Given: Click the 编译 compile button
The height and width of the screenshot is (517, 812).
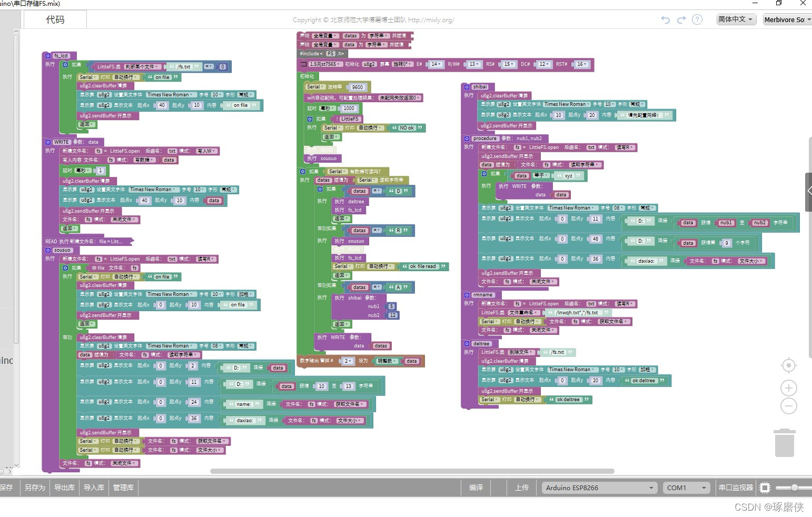Looking at the screenshot, I should tap(477, 488).
